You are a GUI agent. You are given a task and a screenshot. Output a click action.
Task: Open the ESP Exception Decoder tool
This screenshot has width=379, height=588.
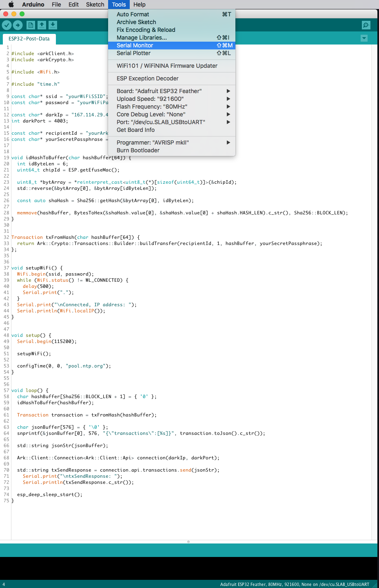tap(147, 78)
